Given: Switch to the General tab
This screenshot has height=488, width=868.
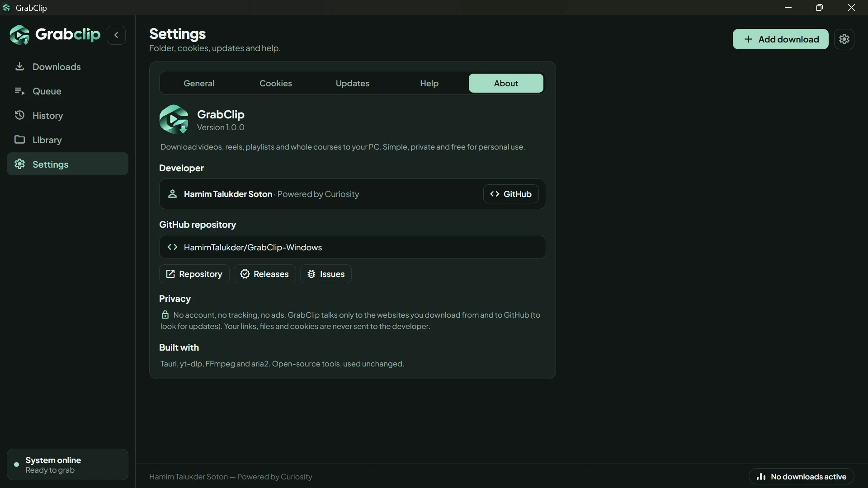Looking at the screenshot, I should click(x=199, y=83).
